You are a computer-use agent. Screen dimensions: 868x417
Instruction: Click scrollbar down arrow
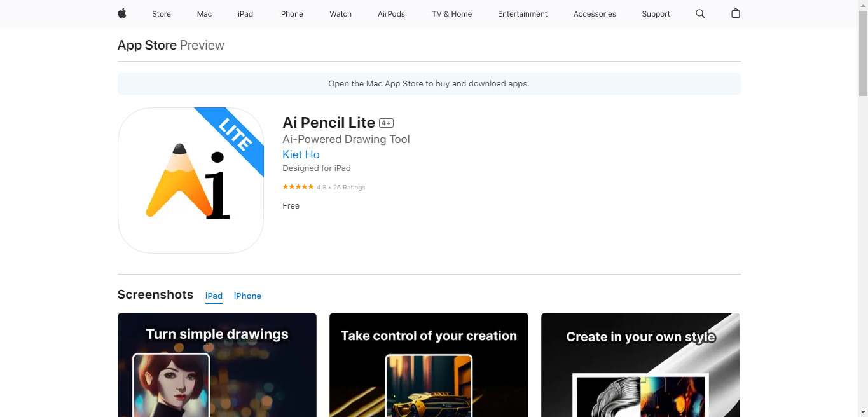click(x=863, y=412)
